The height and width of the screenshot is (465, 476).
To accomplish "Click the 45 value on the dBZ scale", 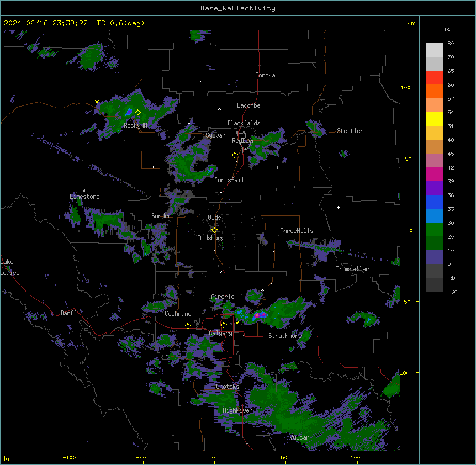I will (451, 154).
